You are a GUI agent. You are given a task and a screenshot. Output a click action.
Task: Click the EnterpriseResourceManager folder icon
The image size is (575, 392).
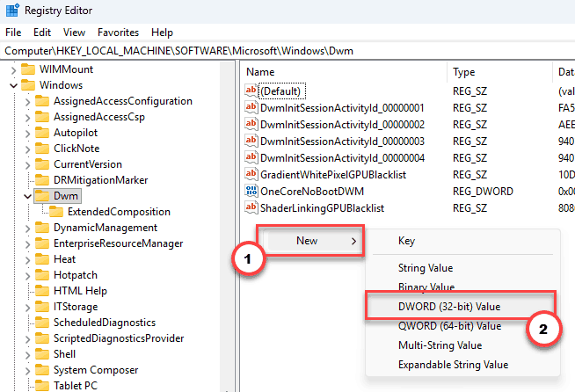pos(42,243)
